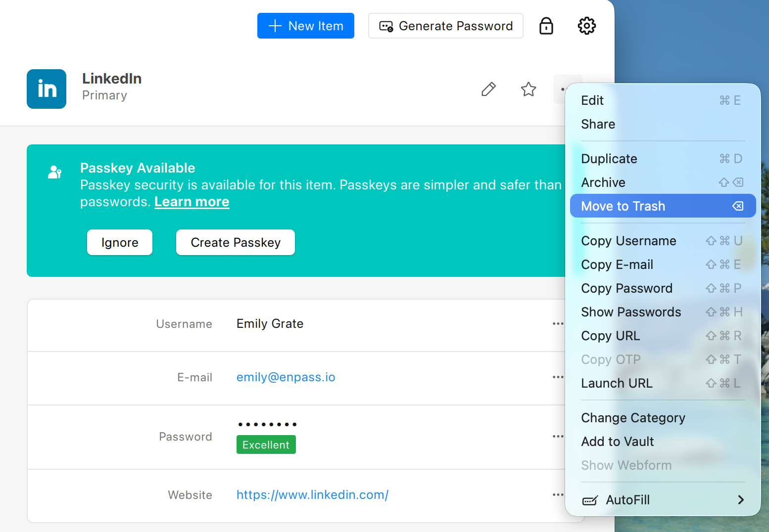Expand the AutoFill submenu arrow

click(x=741, y=500)
